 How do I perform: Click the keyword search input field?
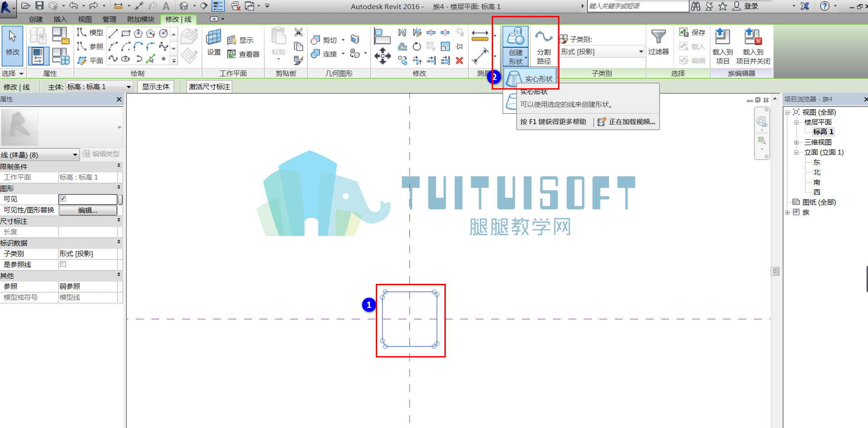coord(638,6)
